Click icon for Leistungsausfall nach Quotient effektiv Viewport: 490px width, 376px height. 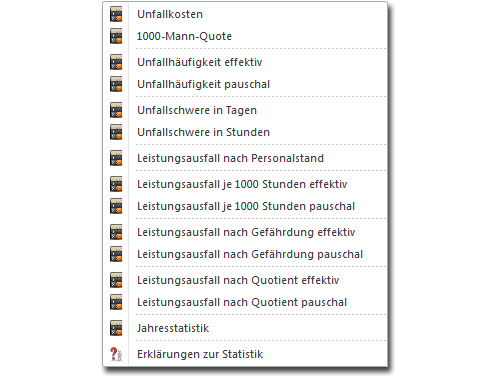116,280
